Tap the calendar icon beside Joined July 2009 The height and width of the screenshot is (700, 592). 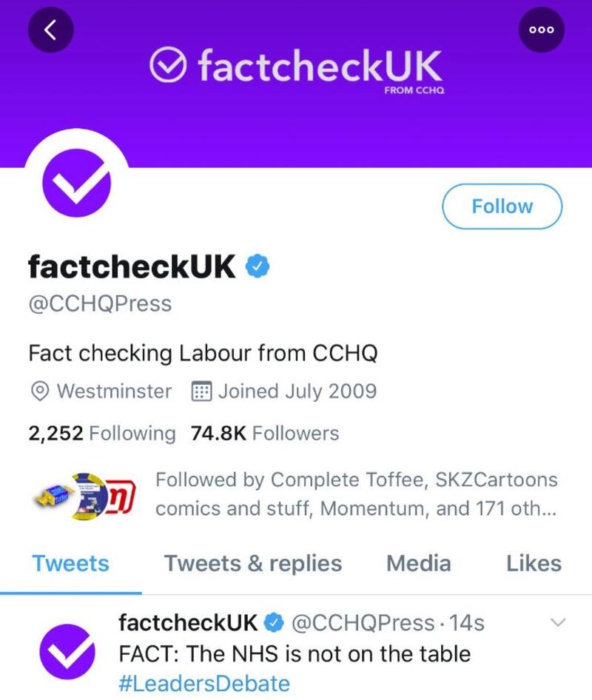click(202, 391)
